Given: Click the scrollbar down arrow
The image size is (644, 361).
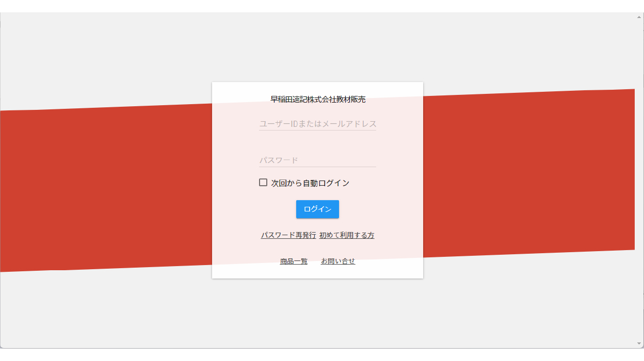Looking at the screenshot, I should pos(639,343).
